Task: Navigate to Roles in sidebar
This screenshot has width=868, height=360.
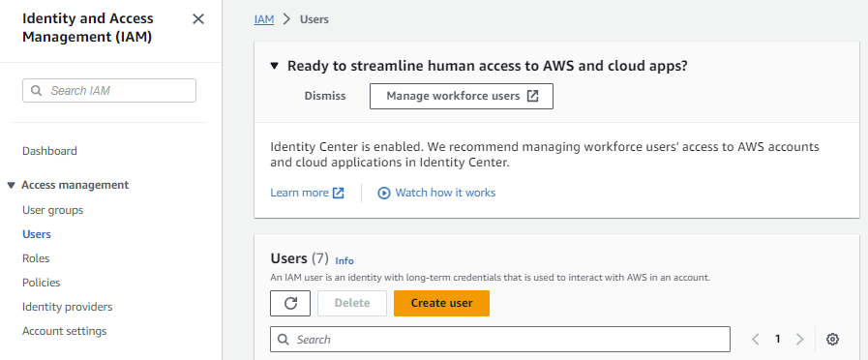Action: click(x=36, y=258)
